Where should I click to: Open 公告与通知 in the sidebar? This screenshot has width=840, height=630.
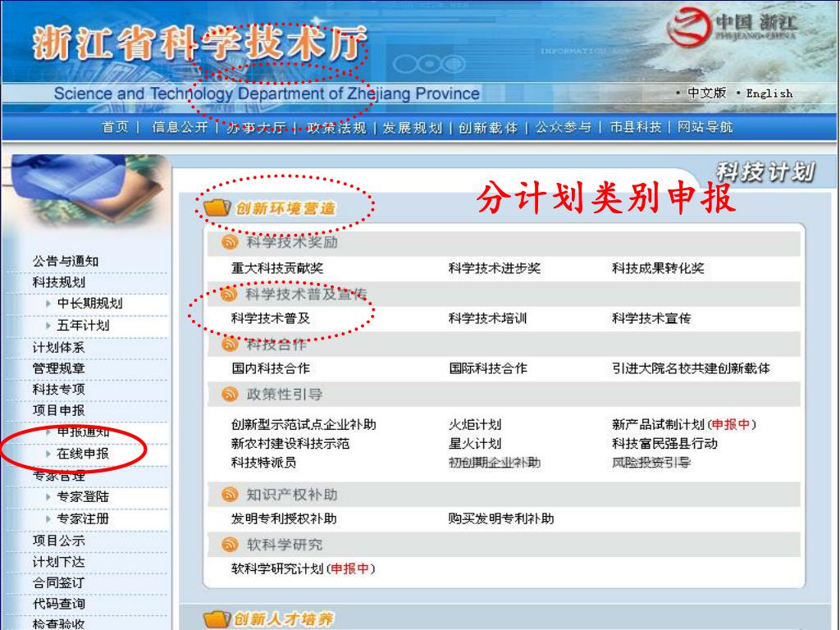[66, 261]
